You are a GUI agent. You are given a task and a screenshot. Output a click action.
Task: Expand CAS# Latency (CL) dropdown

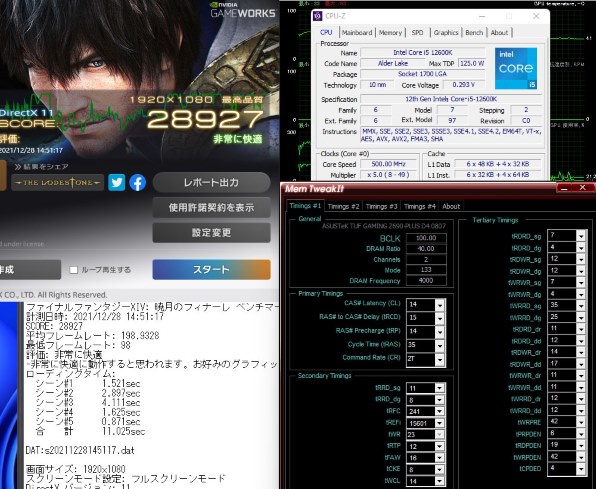(x=440, y=305)
